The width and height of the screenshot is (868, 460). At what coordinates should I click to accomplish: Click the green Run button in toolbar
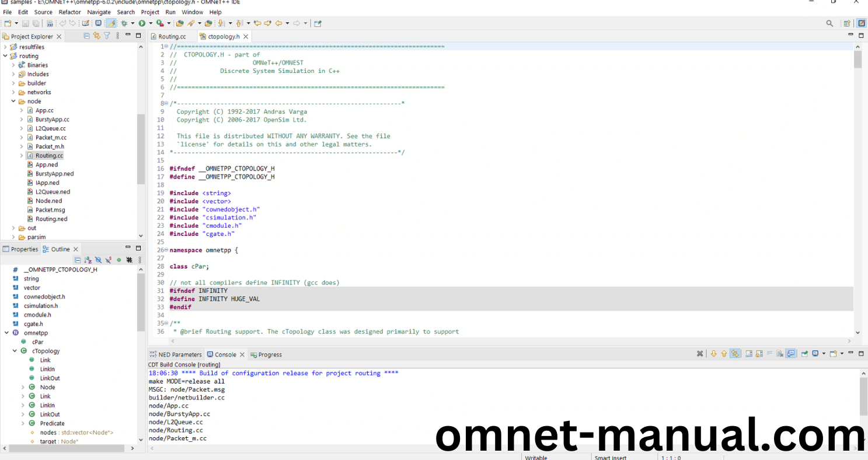click(141, 23)
